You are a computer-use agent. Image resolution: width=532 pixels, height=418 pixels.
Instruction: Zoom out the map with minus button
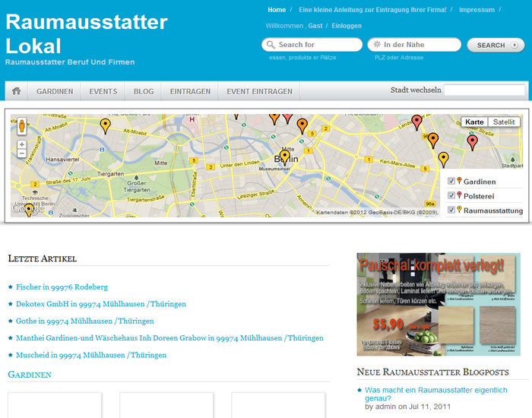[x=22, y=154]
